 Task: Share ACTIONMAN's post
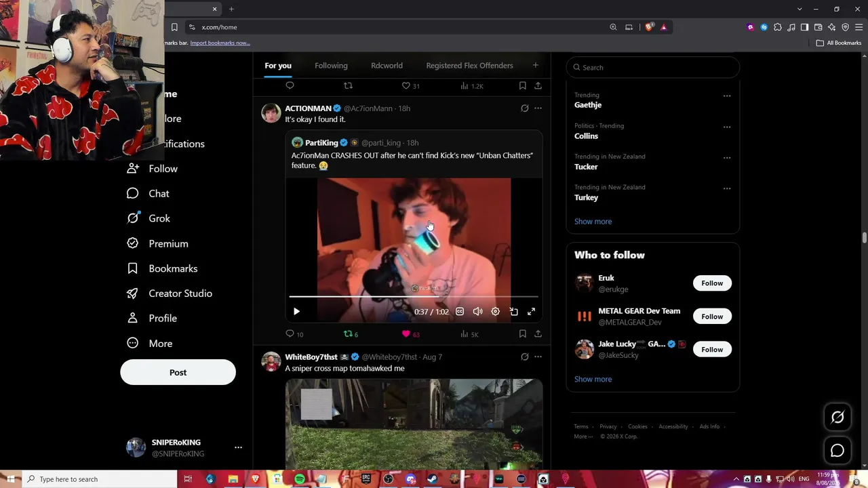coord(538,334)
